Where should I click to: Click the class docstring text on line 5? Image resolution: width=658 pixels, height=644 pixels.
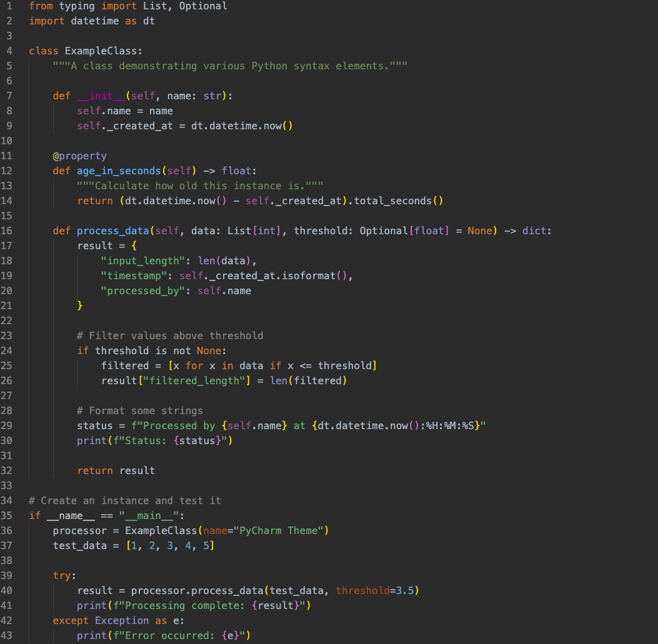(x=230, y=66)
